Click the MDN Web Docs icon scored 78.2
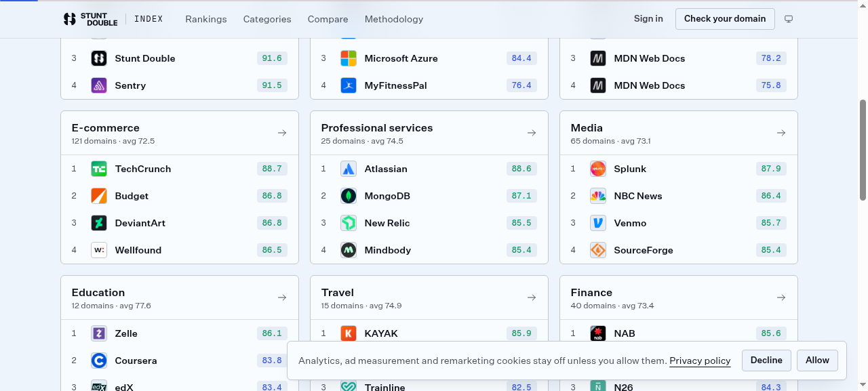 tap(598, 58)
